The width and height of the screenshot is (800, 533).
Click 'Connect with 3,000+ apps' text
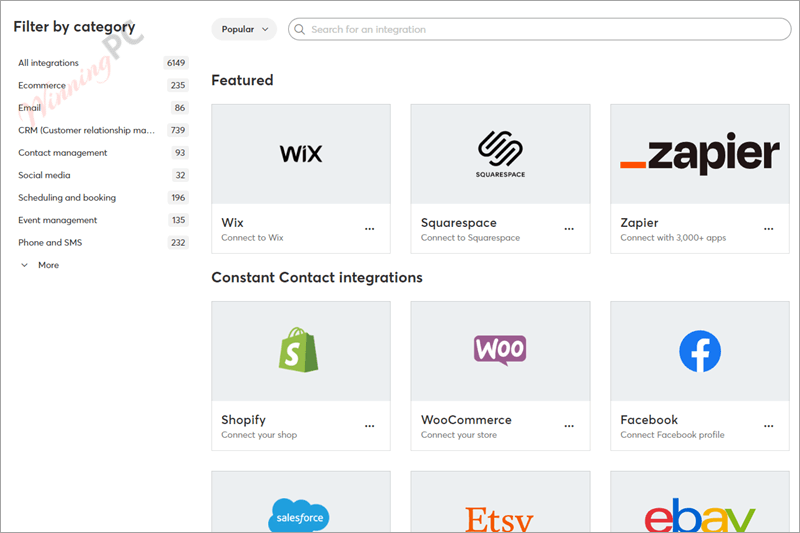673,238
